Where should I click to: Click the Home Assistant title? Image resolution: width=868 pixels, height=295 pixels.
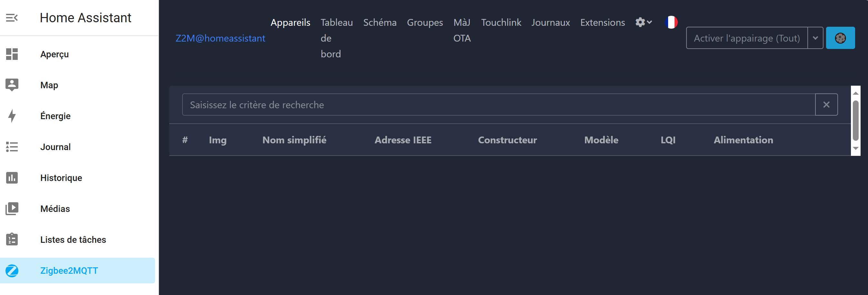[x=85, y=18]
